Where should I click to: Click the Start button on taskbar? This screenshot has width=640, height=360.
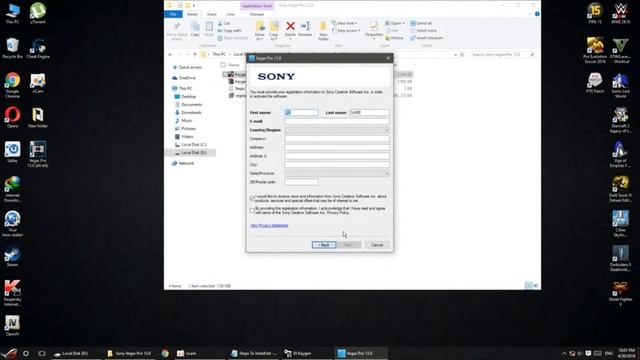(x=9, y=353)
